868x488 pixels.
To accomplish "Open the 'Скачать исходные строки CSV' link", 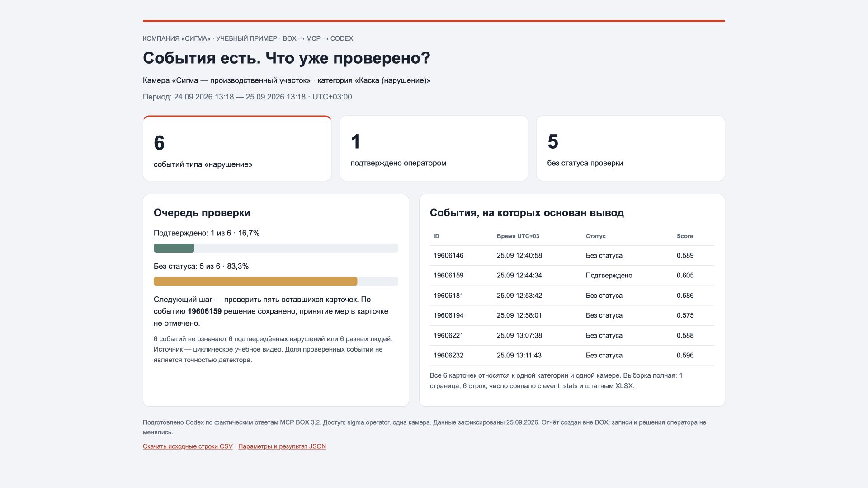I will tap(188, 446).
